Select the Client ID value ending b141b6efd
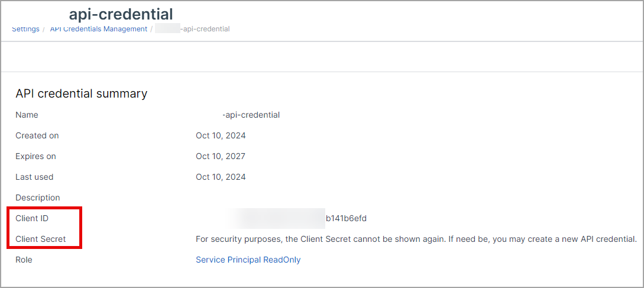The image size is (644, 288). [346, 218]
